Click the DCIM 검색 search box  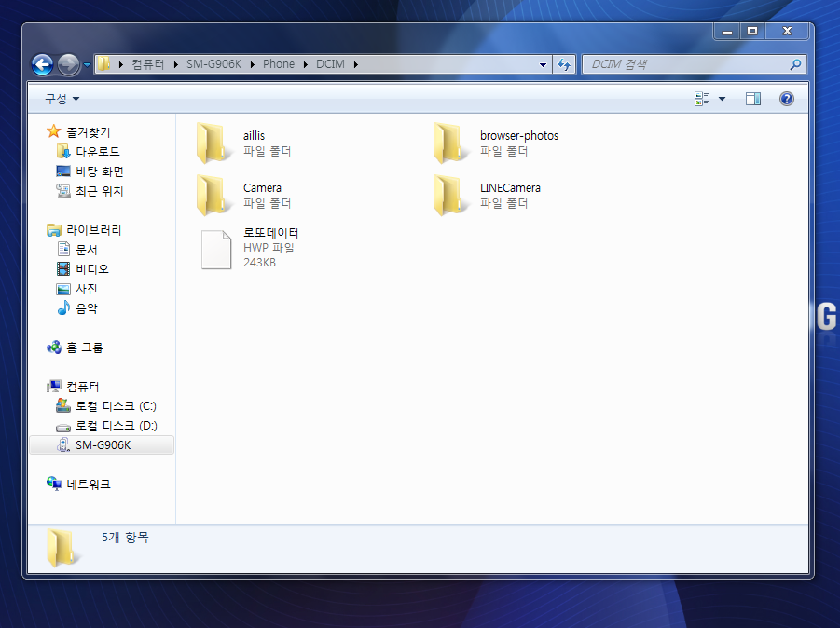coord(685,64)
